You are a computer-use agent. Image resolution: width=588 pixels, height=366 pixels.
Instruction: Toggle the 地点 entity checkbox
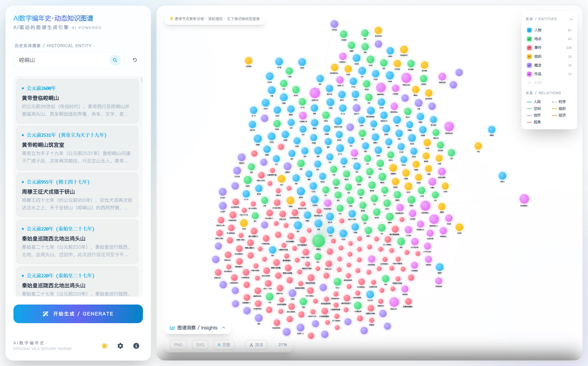click(x=529, y=39)
